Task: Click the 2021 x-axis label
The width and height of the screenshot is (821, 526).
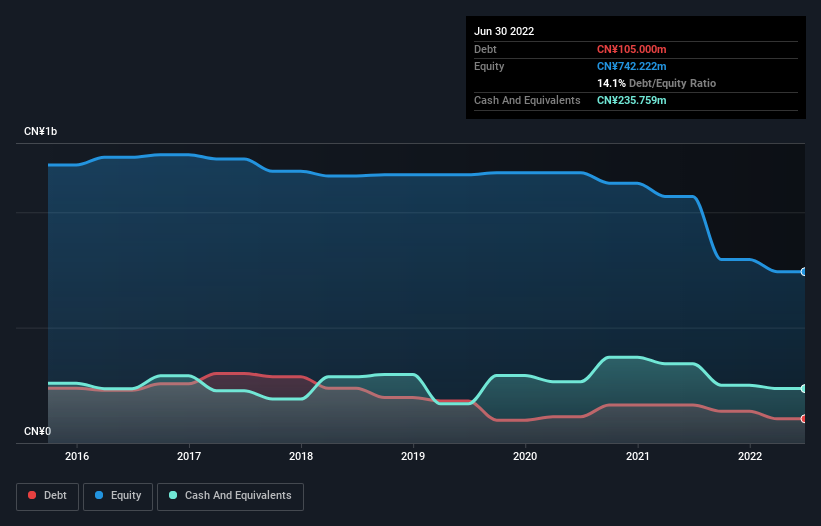Action: (638, 456)
